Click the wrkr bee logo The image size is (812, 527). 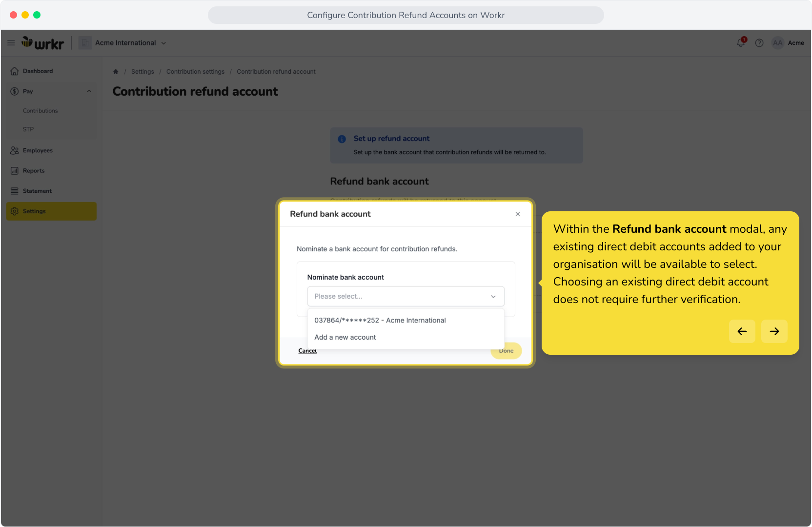click(42, 43)
